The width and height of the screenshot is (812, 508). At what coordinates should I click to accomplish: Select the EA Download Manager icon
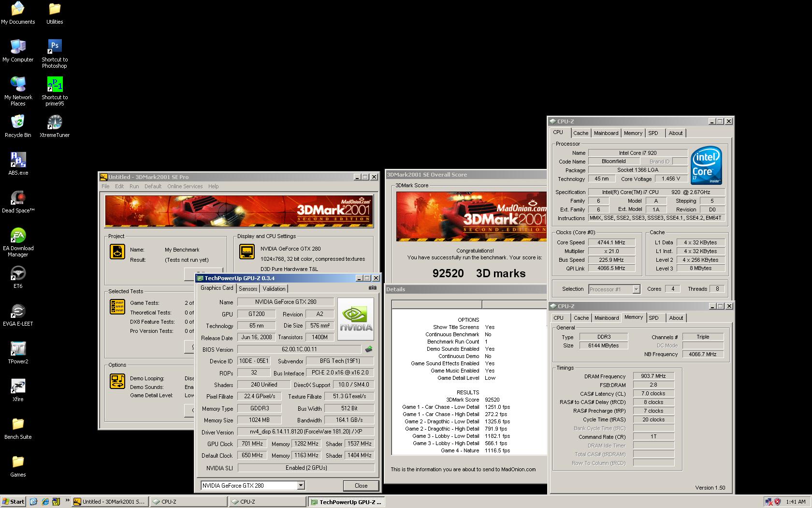click(x=18, y=242)
